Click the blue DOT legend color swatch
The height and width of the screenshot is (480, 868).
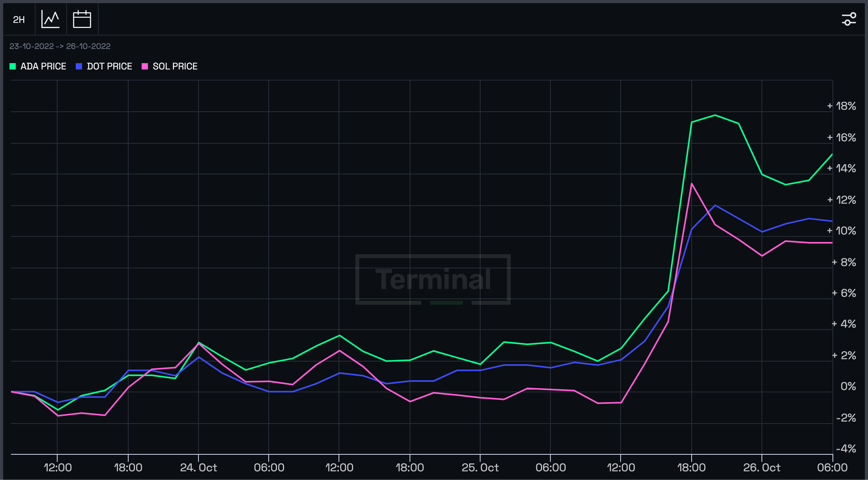coord(79,66)
